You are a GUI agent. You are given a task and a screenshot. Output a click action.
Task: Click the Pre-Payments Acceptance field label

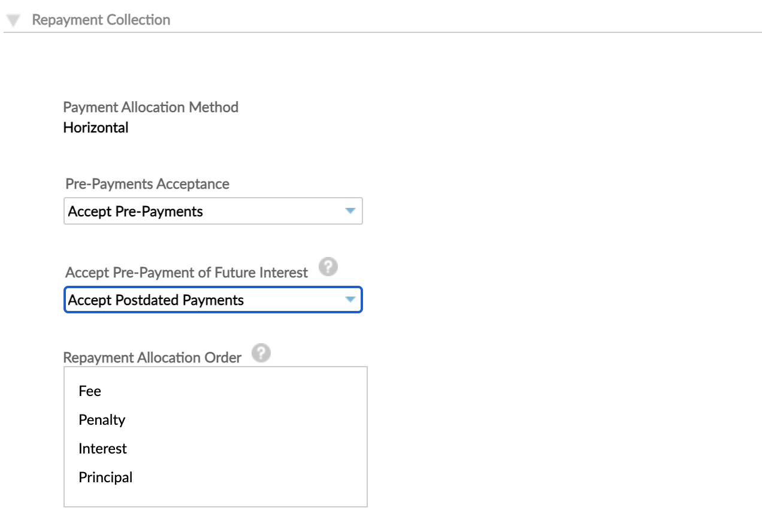click(146, 184)
